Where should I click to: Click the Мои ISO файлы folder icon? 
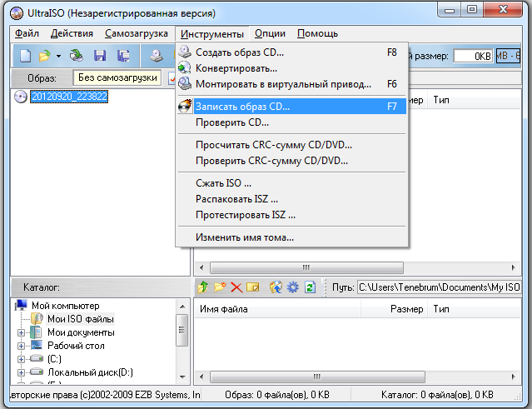[37, 319]
